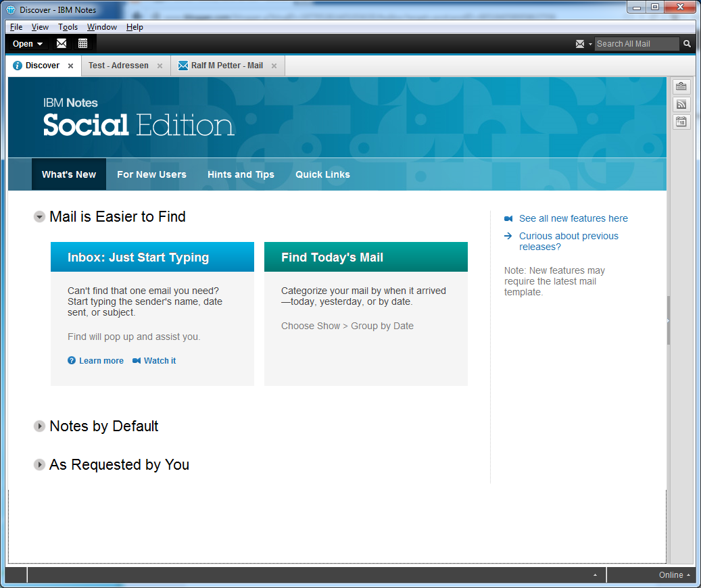Open Calendar from the toolbar grid icon

[82, 43]
